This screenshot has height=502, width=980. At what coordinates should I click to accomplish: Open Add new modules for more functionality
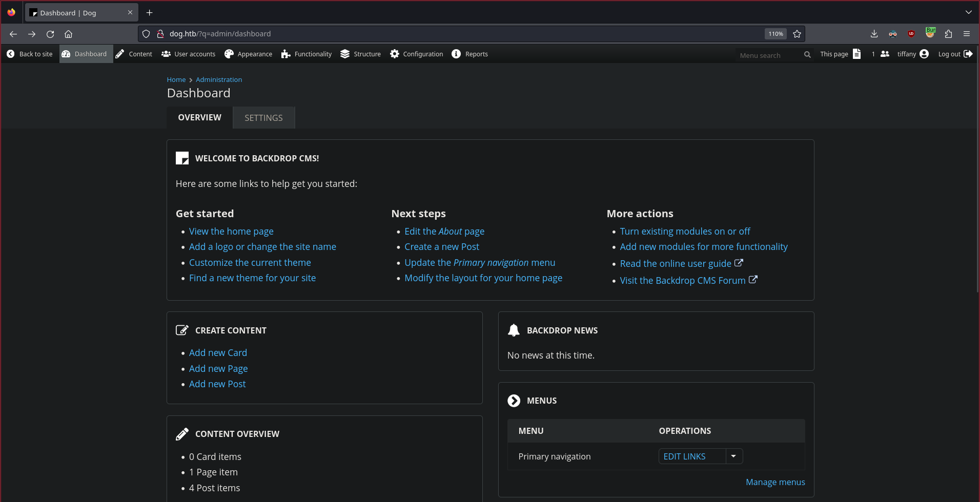704,247
